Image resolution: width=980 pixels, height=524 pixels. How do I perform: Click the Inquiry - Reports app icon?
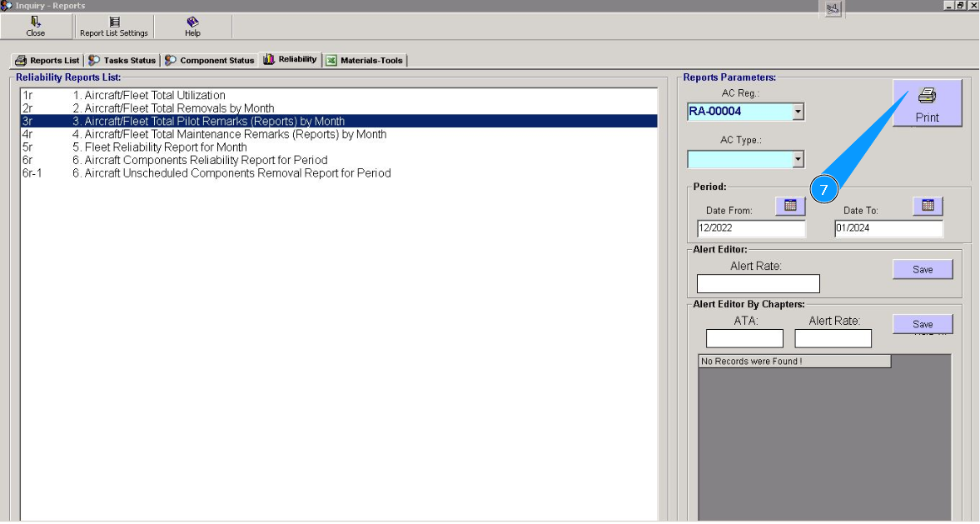[x=7, y=6]
